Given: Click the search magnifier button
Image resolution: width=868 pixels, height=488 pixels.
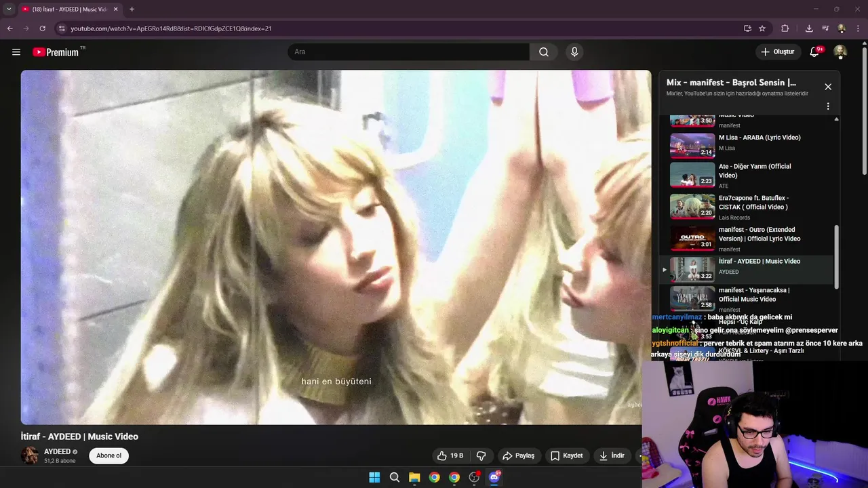Looking at the screenshot, I should pos(544,52).
